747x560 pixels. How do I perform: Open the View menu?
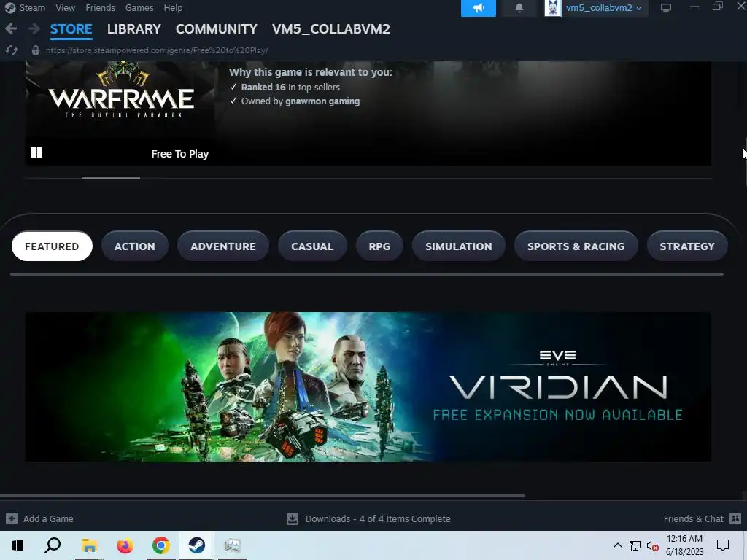click(x=65, y=7)
